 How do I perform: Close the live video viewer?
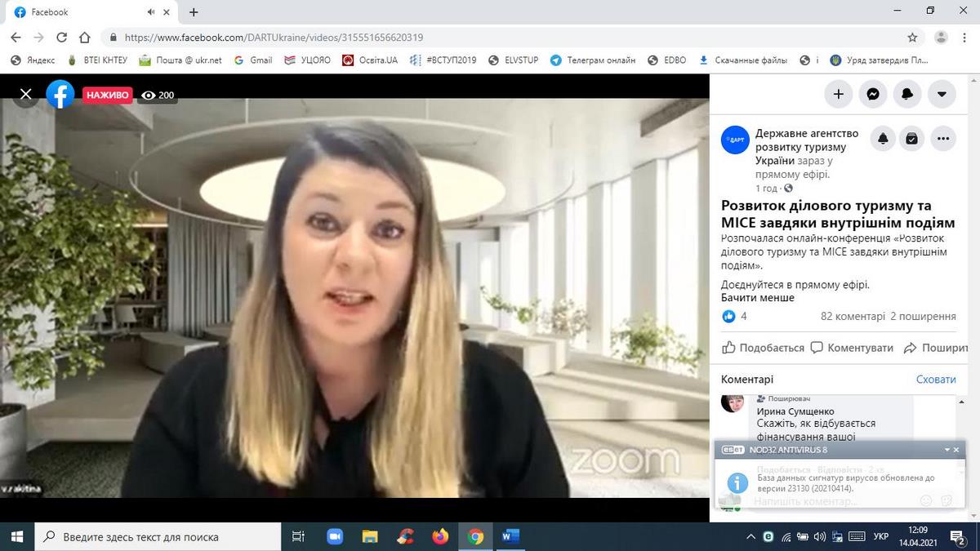(x=25, y=95)
